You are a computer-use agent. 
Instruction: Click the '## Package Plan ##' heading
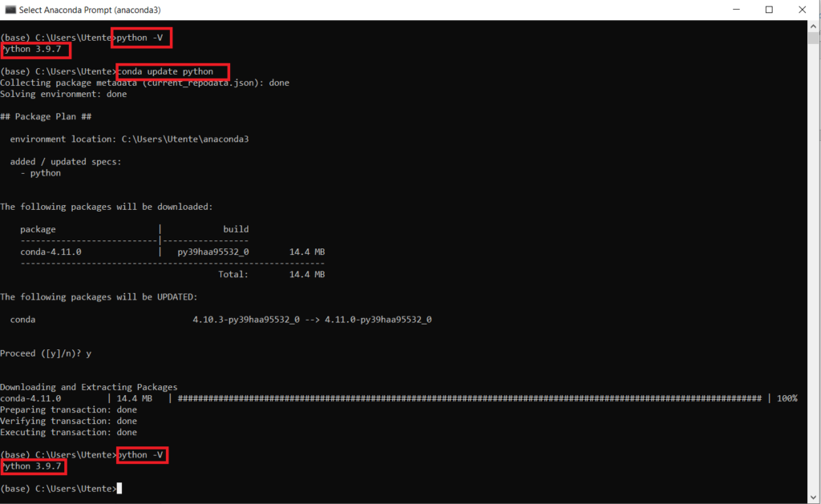point(45,116)
